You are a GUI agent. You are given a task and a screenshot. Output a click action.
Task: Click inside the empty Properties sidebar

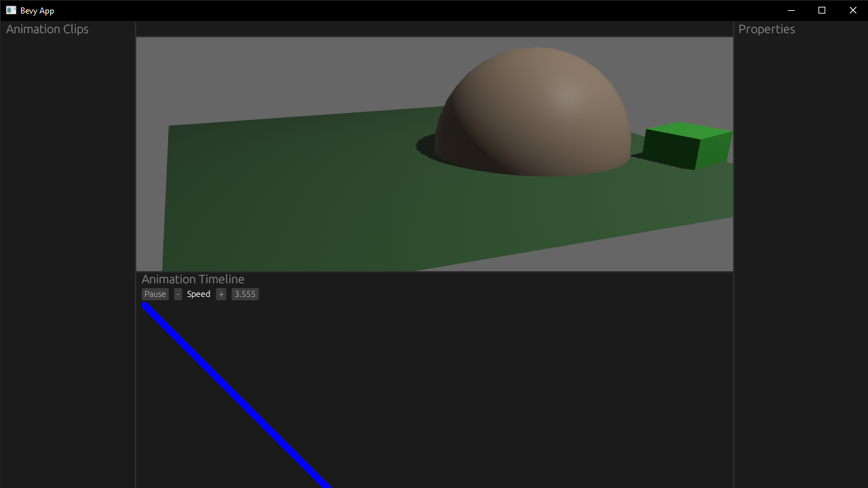(800, 237)
